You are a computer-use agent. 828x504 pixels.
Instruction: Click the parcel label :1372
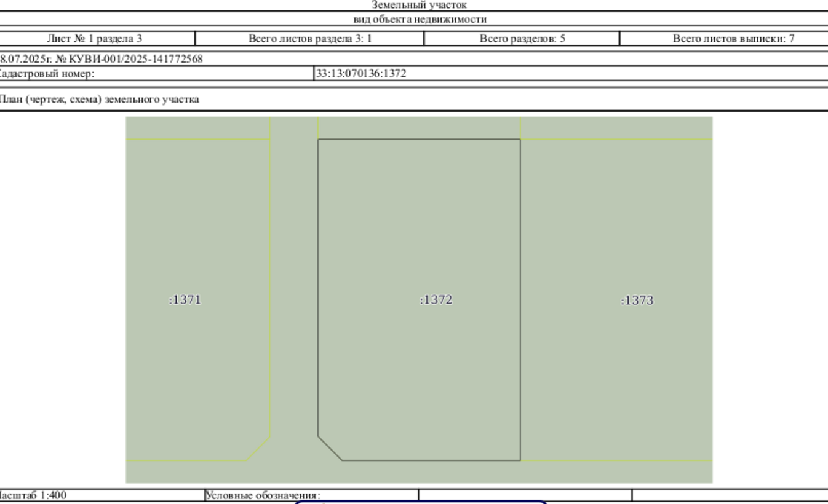coord(436,300)
